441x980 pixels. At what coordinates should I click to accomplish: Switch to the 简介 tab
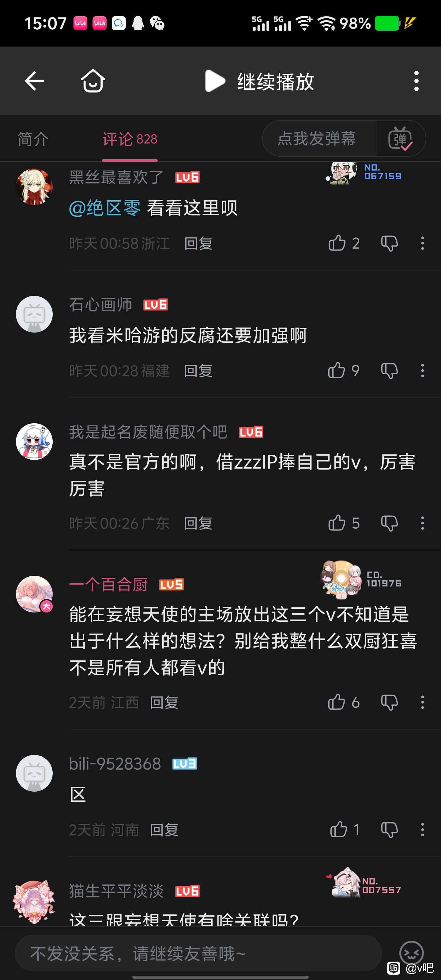pos(33,139)
